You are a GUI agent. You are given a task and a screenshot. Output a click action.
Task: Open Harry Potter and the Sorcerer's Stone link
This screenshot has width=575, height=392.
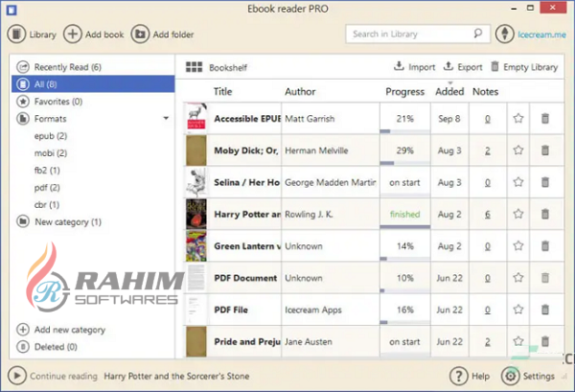click(x=176, y=376)
